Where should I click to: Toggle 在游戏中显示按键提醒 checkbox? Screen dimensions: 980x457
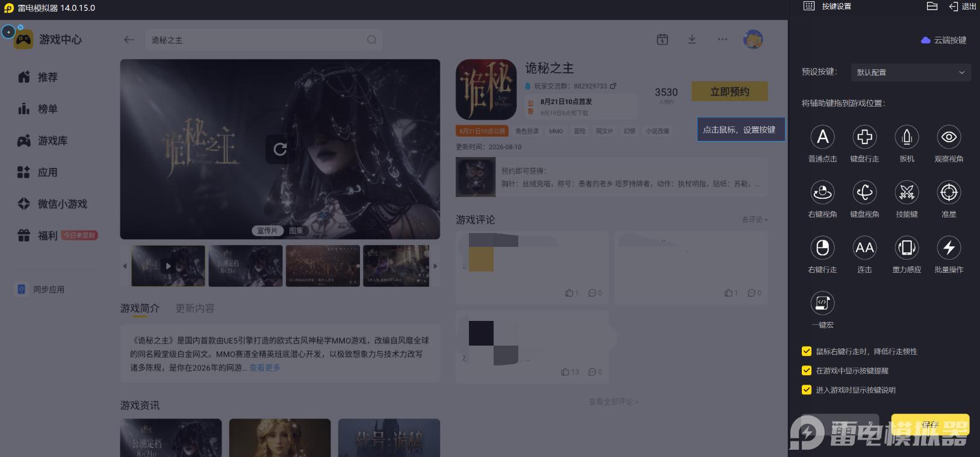pos(807,371)
